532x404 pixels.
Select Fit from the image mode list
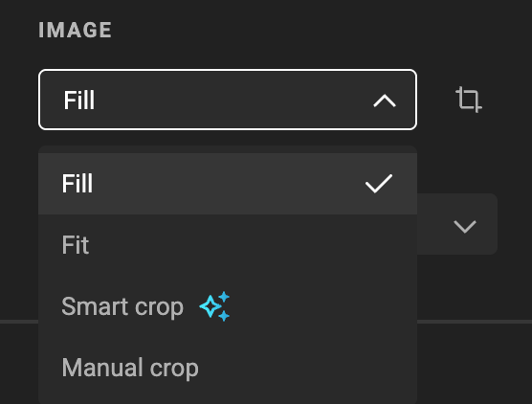click(228, 245)
